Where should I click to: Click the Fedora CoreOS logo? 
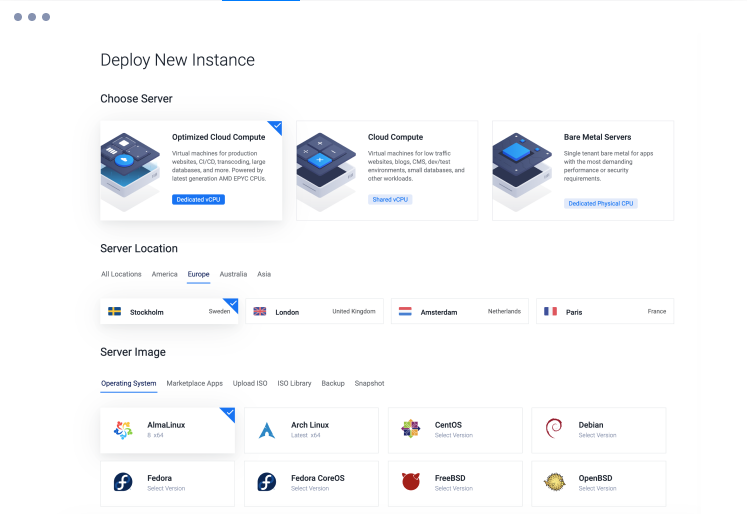click(267, 482)
